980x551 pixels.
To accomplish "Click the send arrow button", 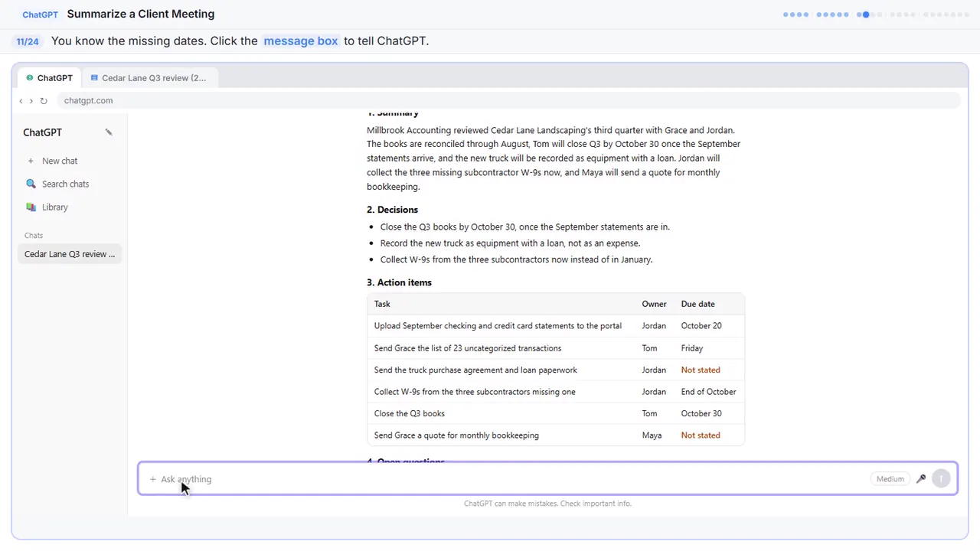I will 941,479.
